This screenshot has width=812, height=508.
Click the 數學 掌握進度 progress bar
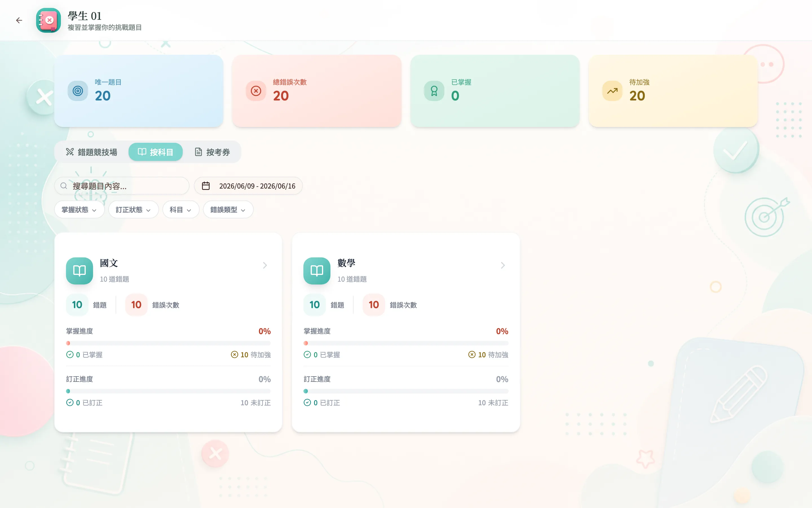pyautogui.click(x=406, y=343)
